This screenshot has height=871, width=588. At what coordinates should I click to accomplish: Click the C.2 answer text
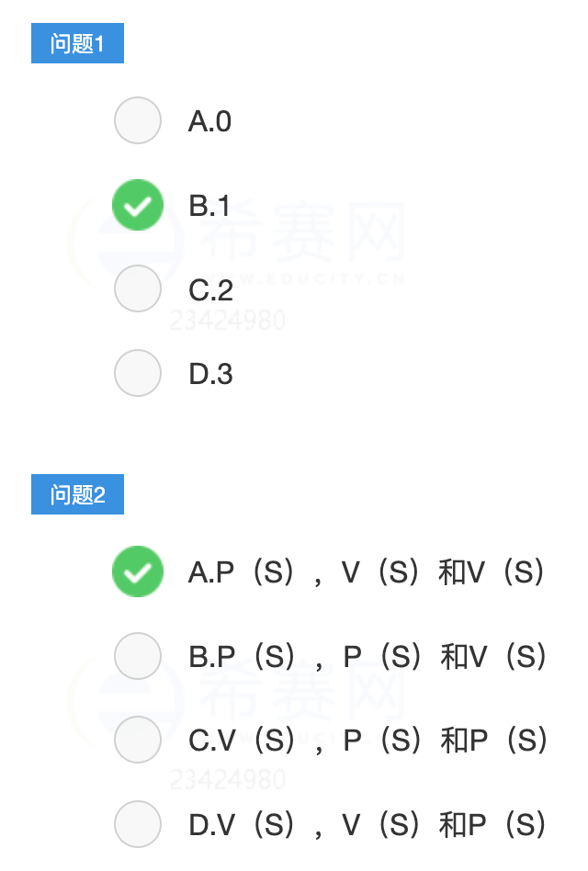(x=211, y=290)
